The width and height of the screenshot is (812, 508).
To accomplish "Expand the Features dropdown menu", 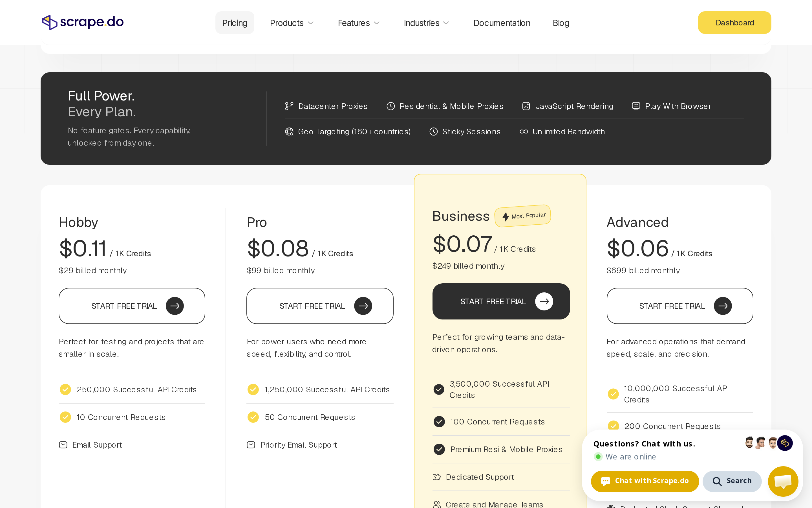I will tap(358, 23).
